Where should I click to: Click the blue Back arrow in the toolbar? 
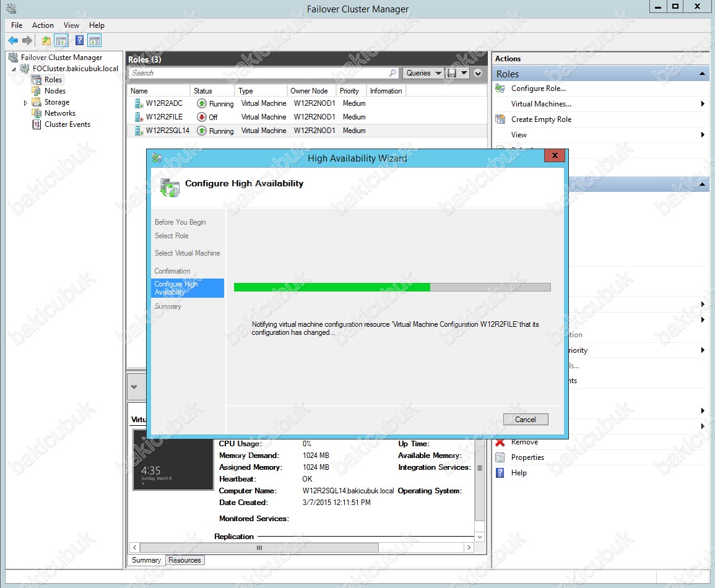pos(13,41)
